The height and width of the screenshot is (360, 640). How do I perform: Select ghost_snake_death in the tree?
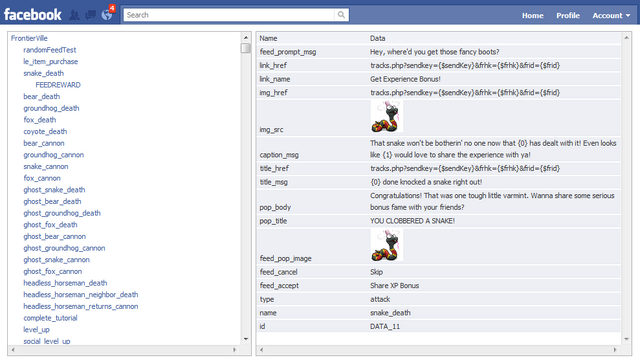[x=54, y=190]
